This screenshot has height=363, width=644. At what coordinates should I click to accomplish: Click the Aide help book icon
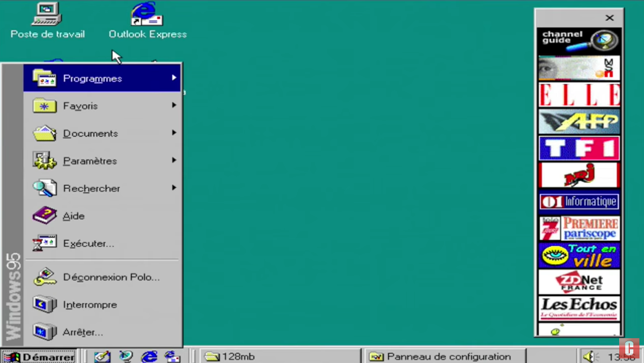[x=45, y=216]
